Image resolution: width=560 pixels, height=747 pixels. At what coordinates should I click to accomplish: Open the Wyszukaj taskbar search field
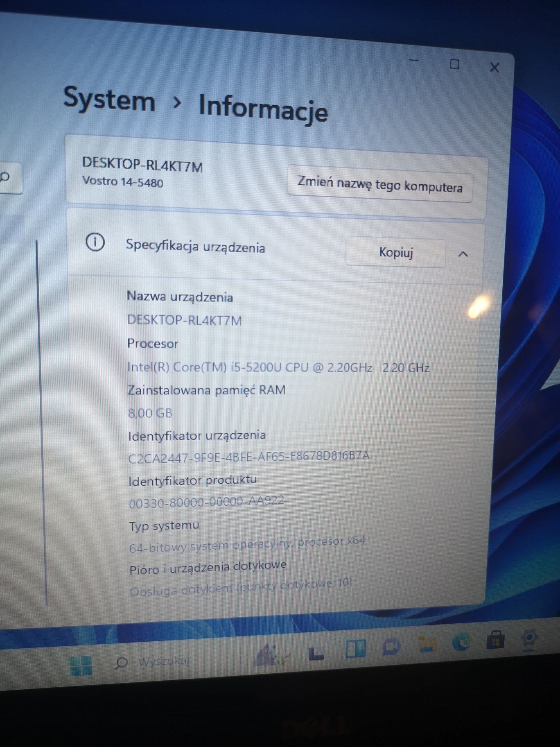152,661
